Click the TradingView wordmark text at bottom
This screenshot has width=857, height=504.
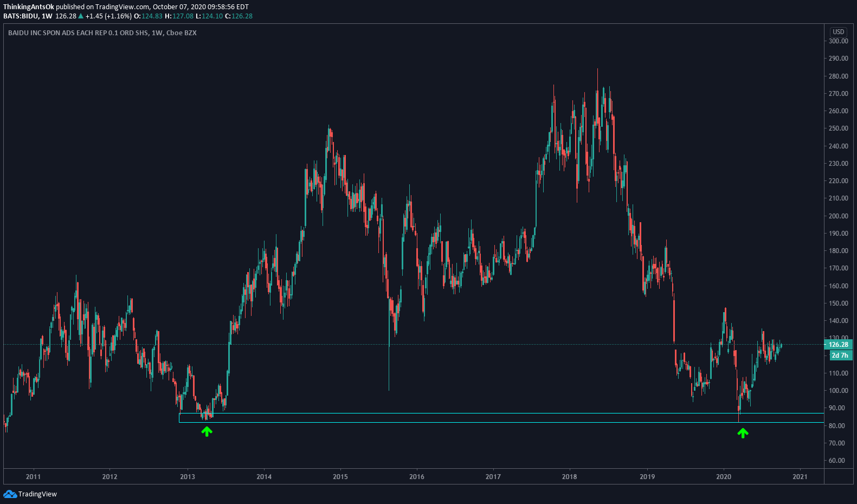37,494
